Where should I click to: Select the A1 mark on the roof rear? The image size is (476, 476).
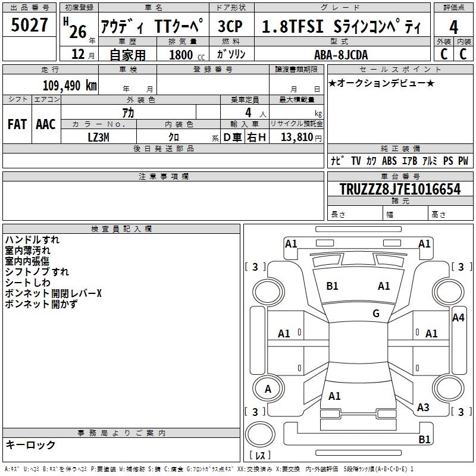pyautogui.click(x=334, y=396)
